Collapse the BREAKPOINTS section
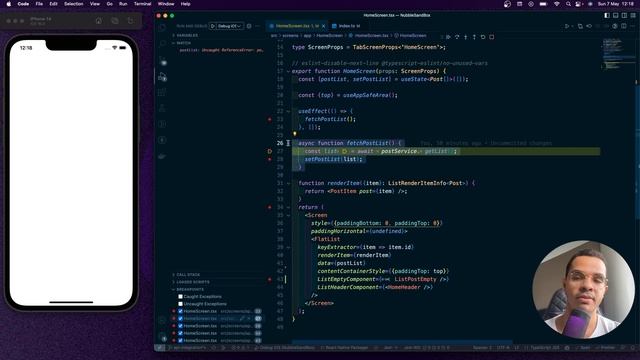 click(188, 289)
